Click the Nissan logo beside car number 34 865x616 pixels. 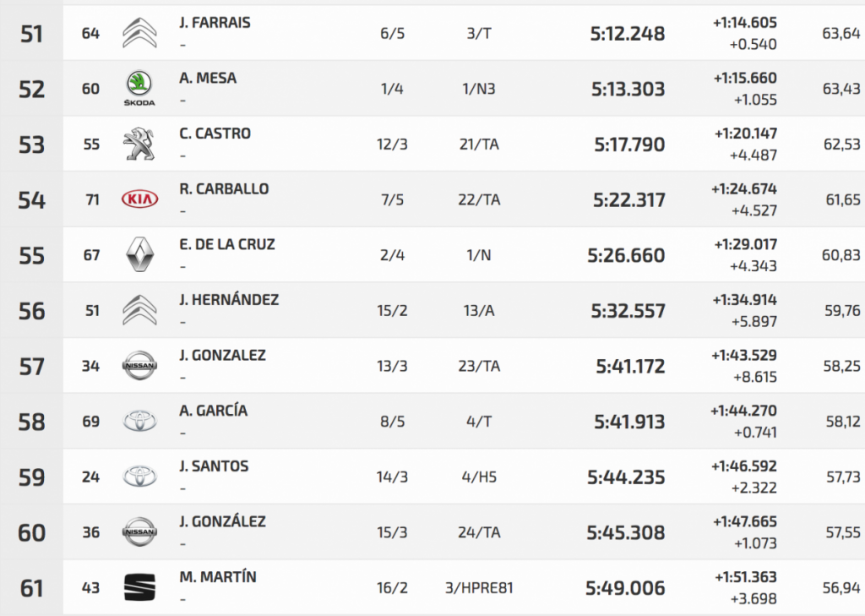click(139, 366)
